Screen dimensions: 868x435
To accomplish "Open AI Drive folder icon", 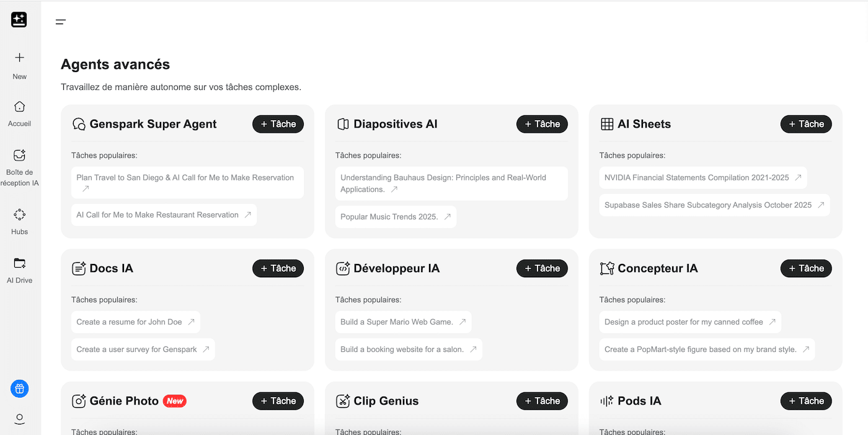I will click(19, 263).
